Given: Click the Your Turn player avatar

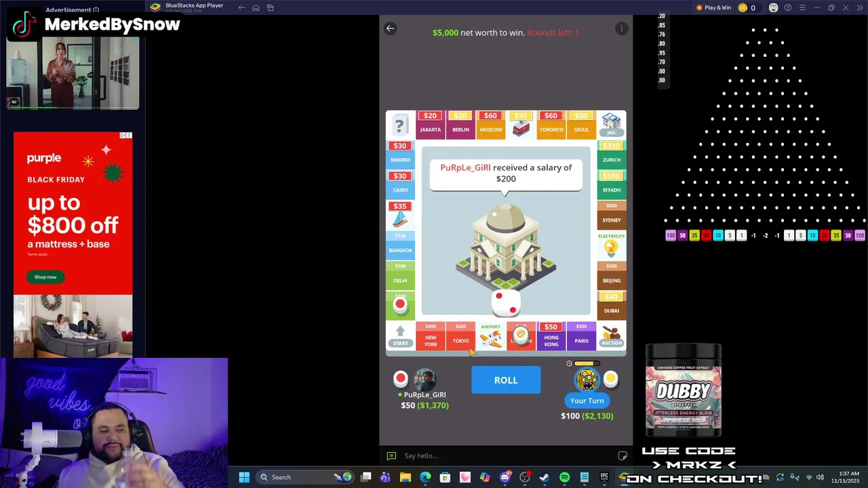Looking at the screenshot, I should [x=587, y=379].
